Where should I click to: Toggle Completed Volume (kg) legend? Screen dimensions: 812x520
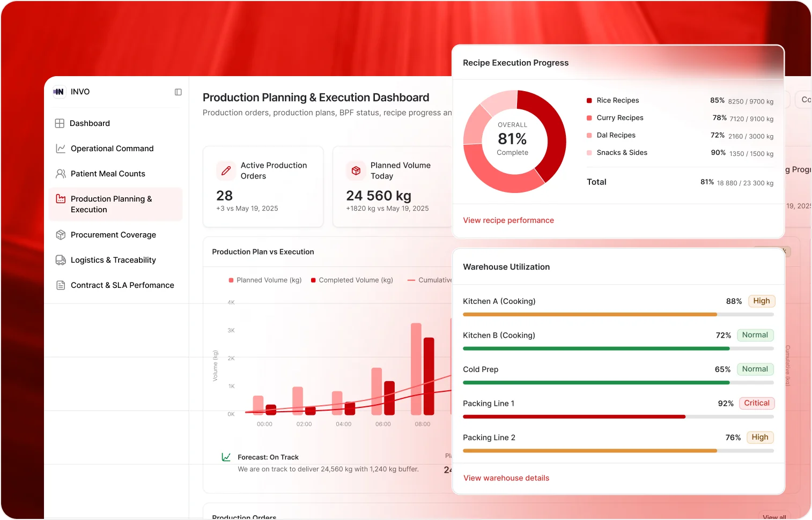[352, 280]
